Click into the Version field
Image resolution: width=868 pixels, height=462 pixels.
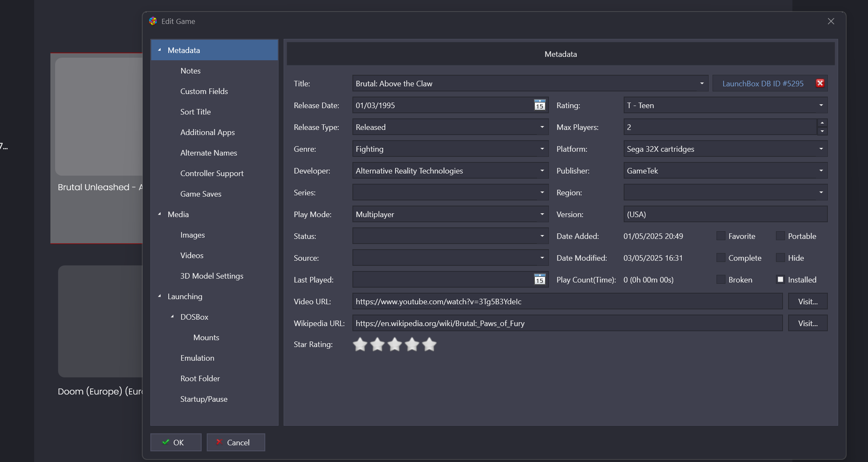tap(725, 214)
